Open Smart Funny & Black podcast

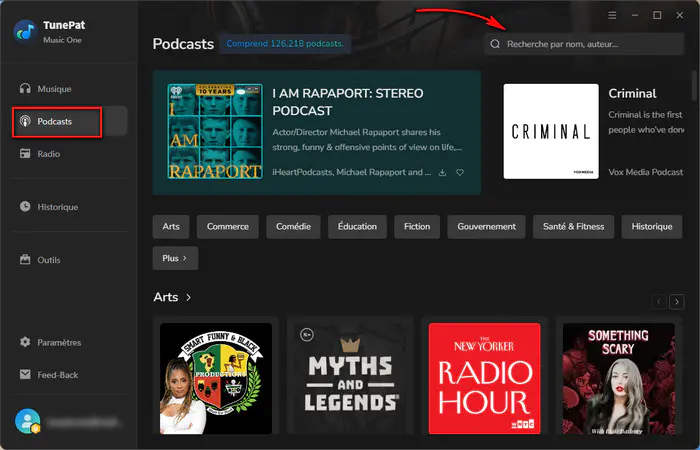pos(216,379)
